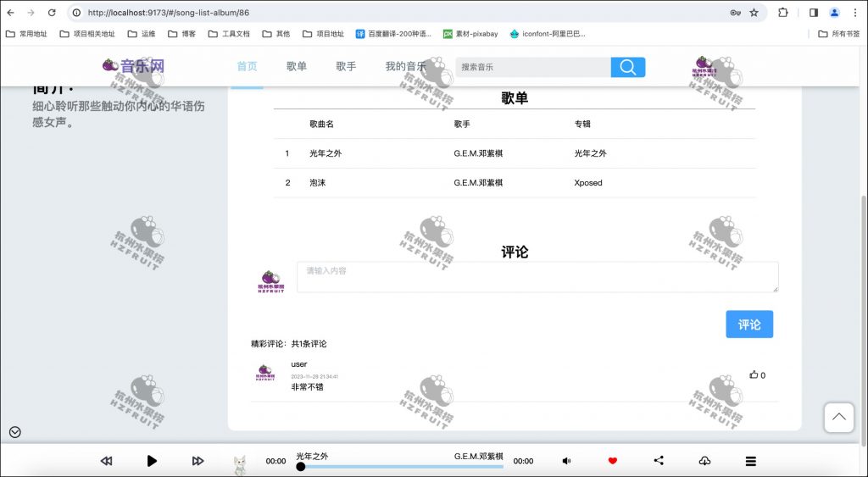
Task: Open the 歌单 navigation tab
Action: click(x=297, y=66)
